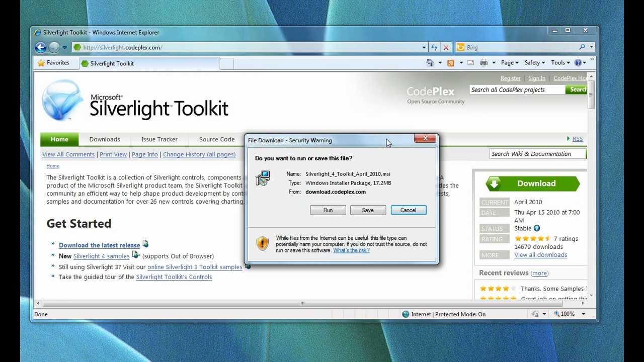
Task: Click Run in the File Download dialog
Action: point(328,210)
